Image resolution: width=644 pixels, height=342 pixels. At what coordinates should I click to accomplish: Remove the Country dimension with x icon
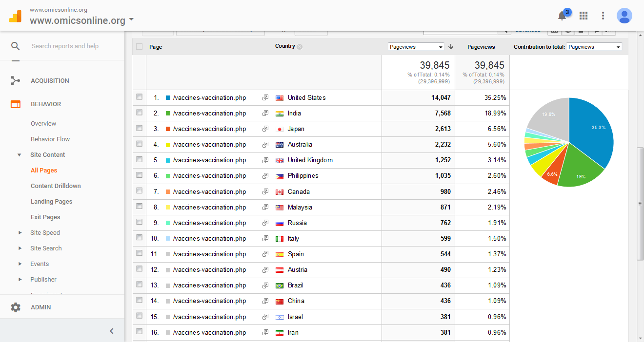[300, 47]
